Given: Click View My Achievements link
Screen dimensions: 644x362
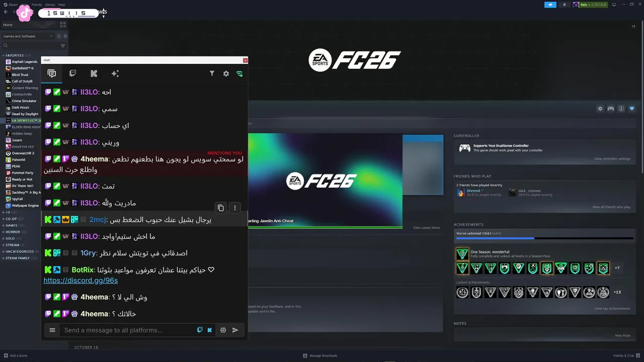Looking at the screenshot, I should click(613, 309).
